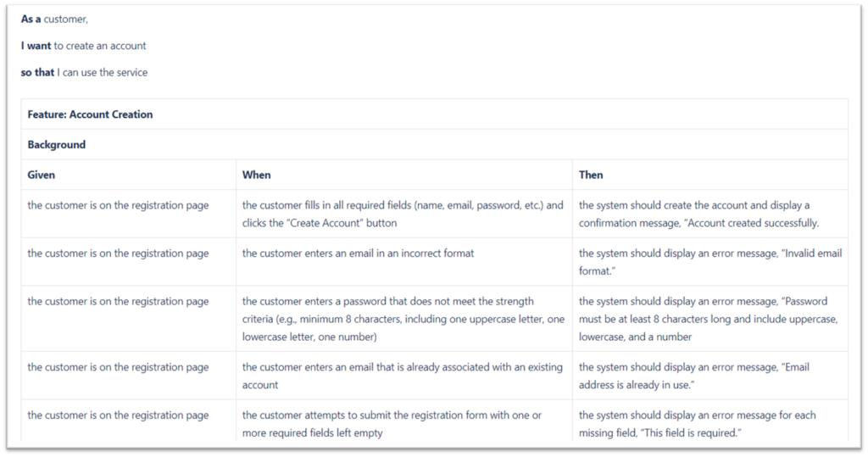Click the "Password must be at least 8 characters" cell
868x457 pixels.
[708, 319]
